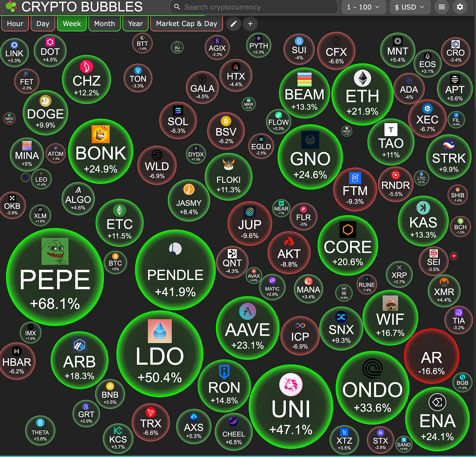The width and height of the screenshot is (476, 457).
Task: Select the FTM bubble
Action: 355,189
